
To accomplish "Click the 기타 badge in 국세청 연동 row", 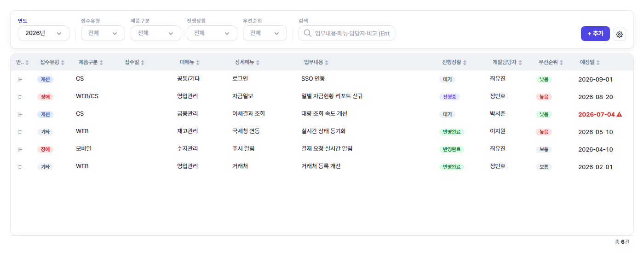I will (x=45, y=132).
